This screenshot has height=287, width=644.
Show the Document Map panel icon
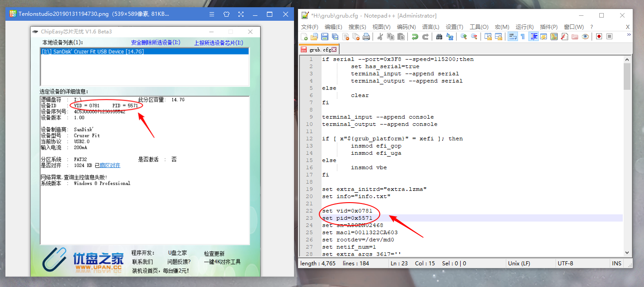pyautogui.click(x=554, y=37)
